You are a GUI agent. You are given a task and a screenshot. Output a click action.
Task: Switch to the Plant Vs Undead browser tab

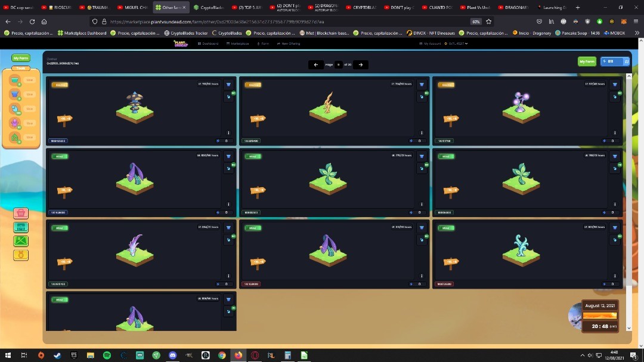pos(475,7)
